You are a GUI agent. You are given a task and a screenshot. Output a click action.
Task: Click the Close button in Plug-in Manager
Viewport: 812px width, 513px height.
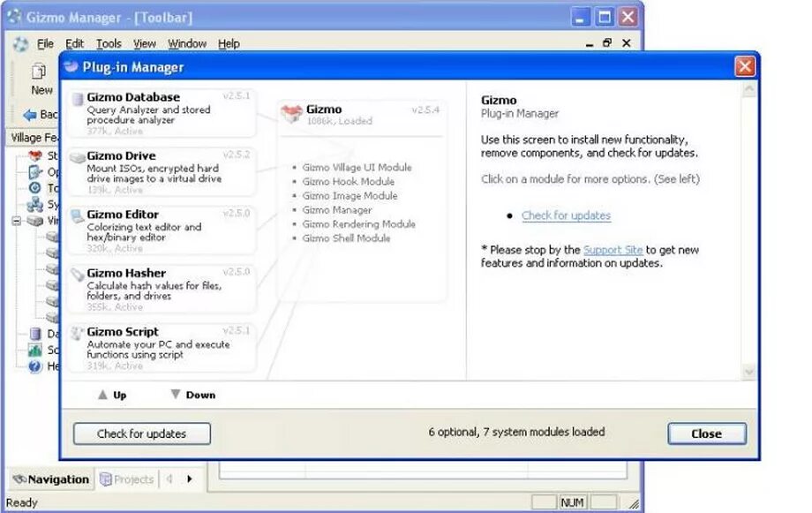pyautogui.click(x=706, y=434)
